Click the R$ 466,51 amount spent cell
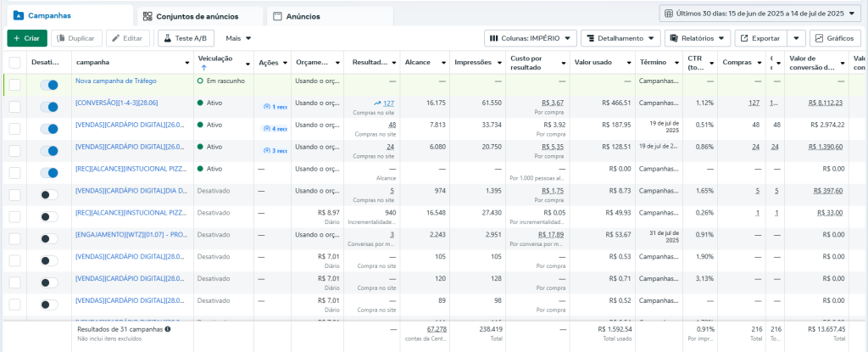Screen dimensions: 868x352 click(x=615, y=103)
